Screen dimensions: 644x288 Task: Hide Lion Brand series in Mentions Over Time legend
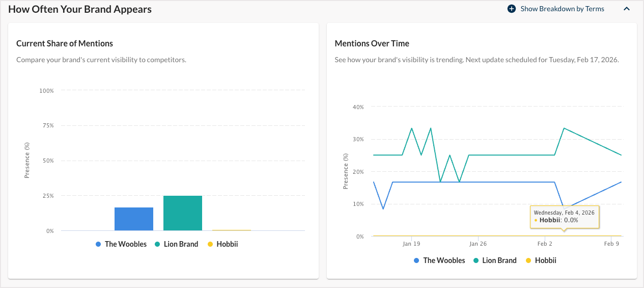[x=499, y=260]
